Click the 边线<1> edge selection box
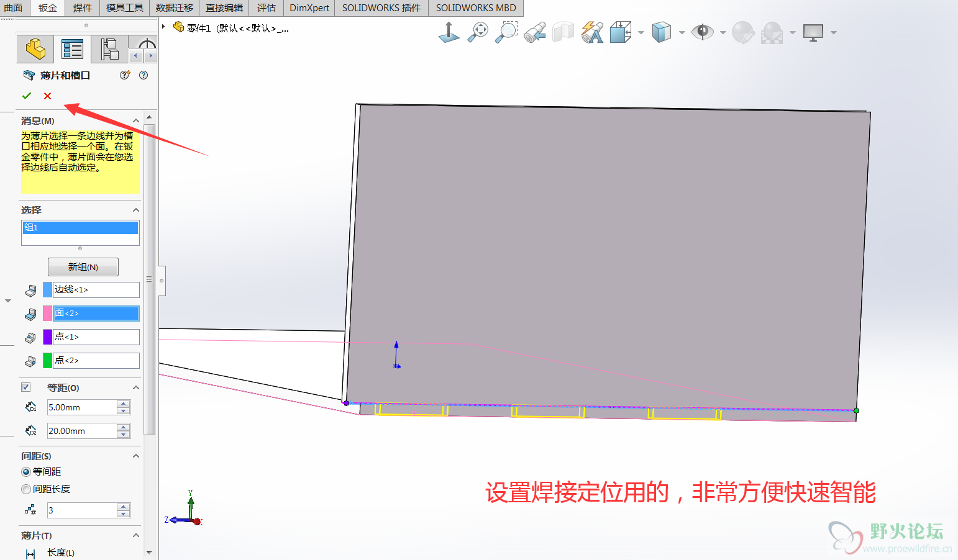Screen dimensions: 958x560 (96, 290)
